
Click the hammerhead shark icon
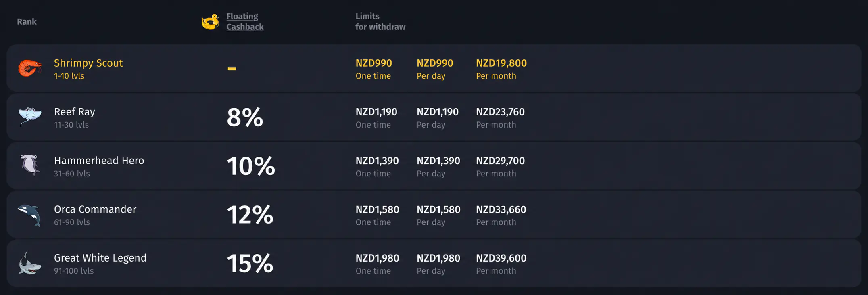click(30, 165)
